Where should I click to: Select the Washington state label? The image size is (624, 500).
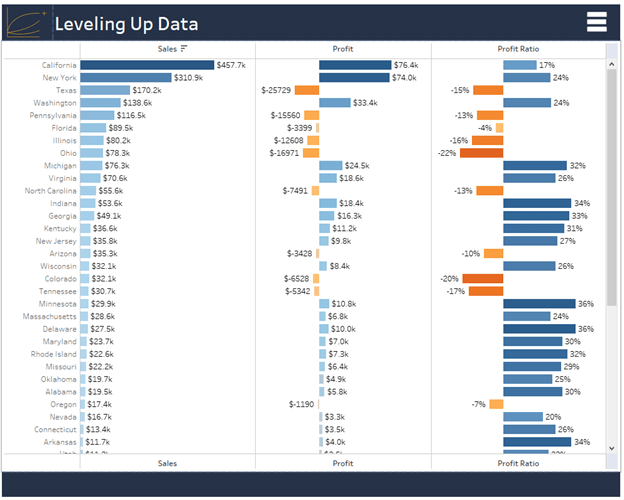(55, 103)
